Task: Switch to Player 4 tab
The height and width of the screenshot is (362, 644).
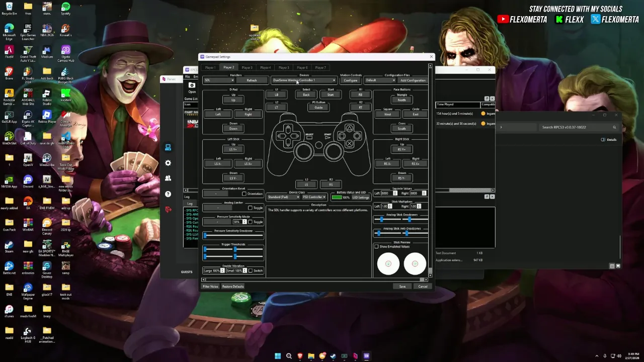Action: coord(266,67)
